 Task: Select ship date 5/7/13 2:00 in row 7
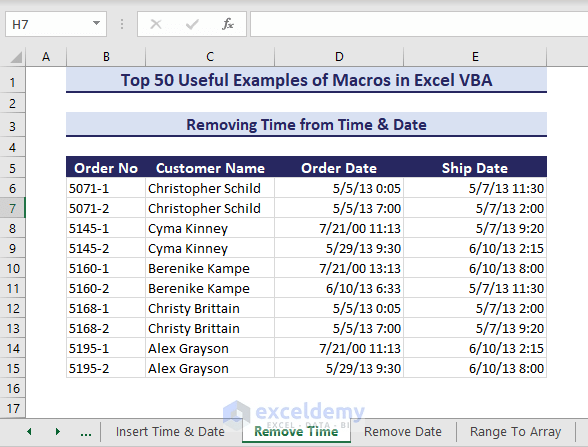click(475, 208)
